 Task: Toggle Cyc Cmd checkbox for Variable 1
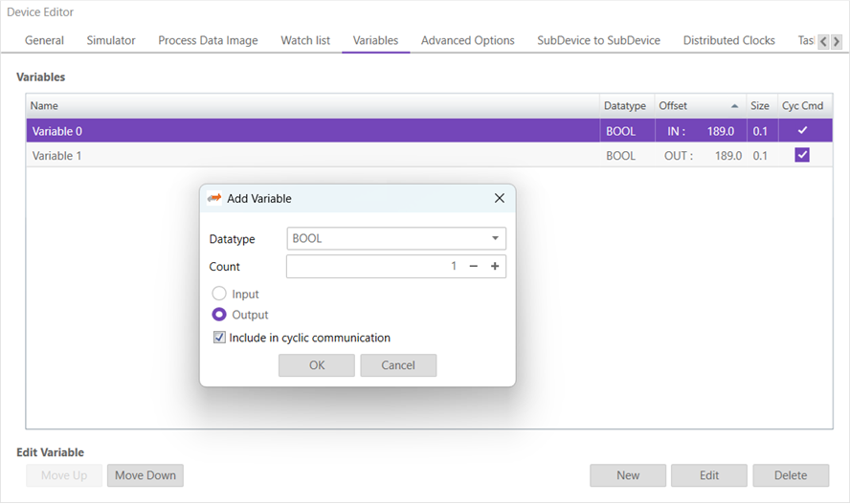pos(802,155)
